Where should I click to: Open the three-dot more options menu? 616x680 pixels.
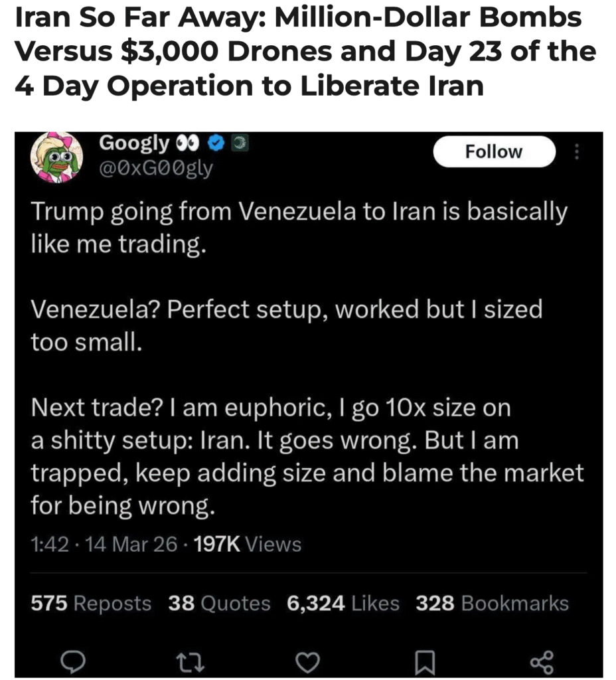pyautogui.click(x=576, y=153)
